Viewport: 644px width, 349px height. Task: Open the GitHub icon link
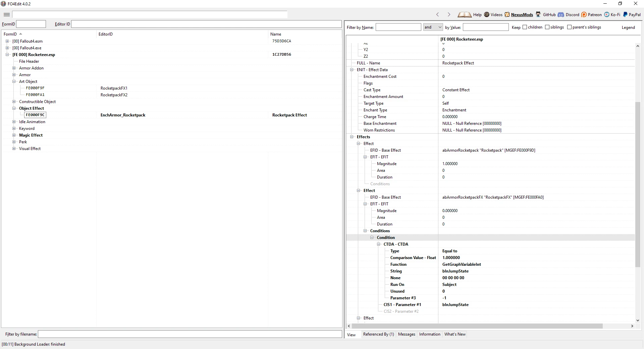(x=538, y=14)
